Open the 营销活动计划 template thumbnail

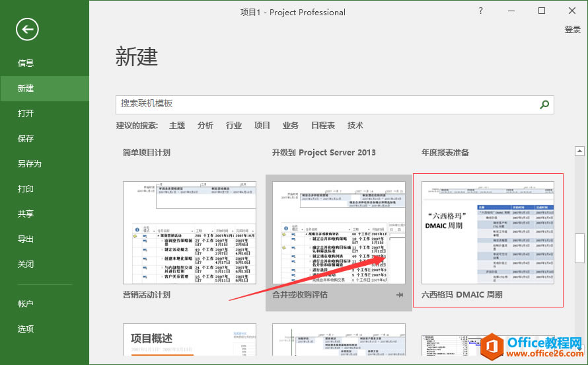[190, 233]
